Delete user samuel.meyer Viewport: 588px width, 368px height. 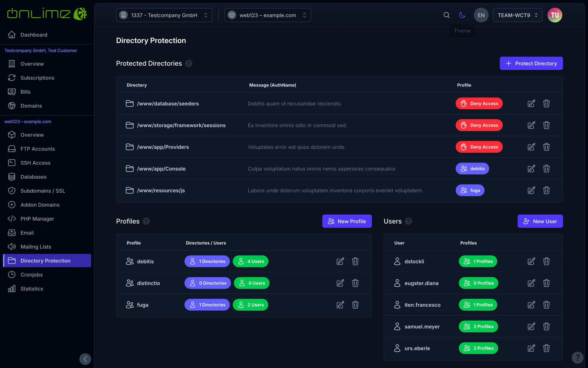tap(546, 326)
